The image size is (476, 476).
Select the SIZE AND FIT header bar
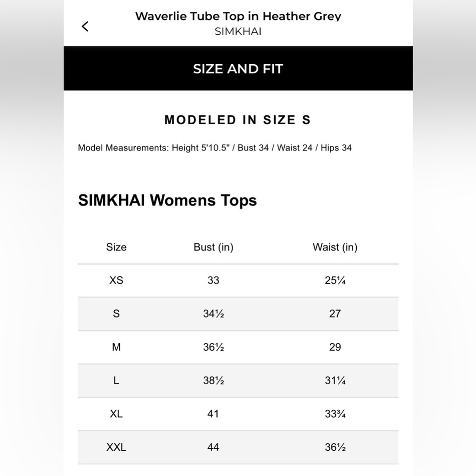pyautogui.click(x=238, y=69)
